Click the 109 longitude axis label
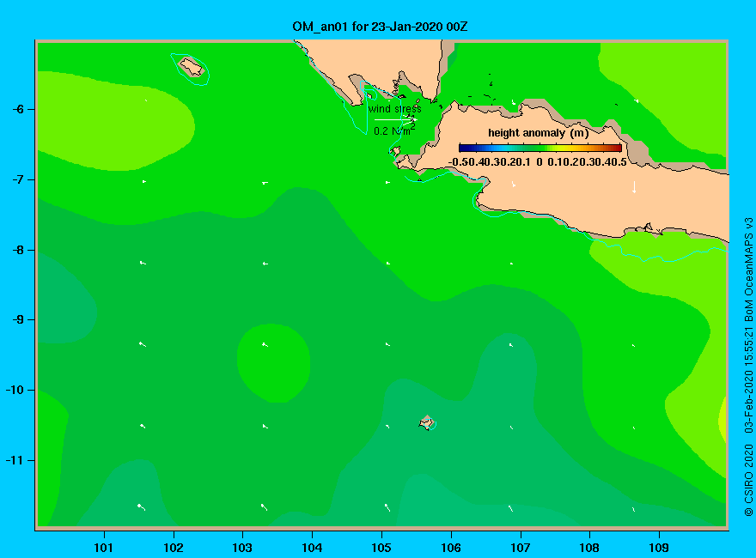Screen dimensions: 756x558 pos(659,548)
